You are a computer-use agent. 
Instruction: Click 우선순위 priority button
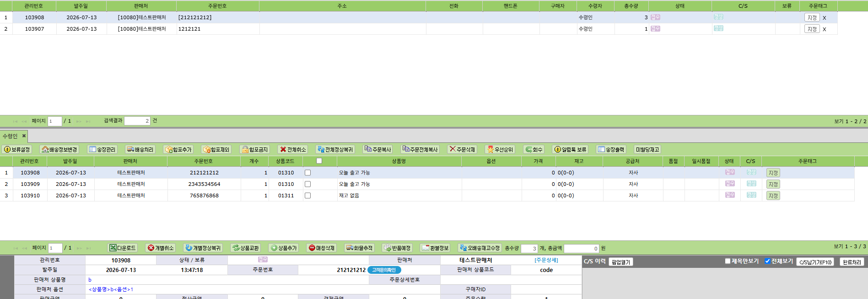[x=500, y=149]
